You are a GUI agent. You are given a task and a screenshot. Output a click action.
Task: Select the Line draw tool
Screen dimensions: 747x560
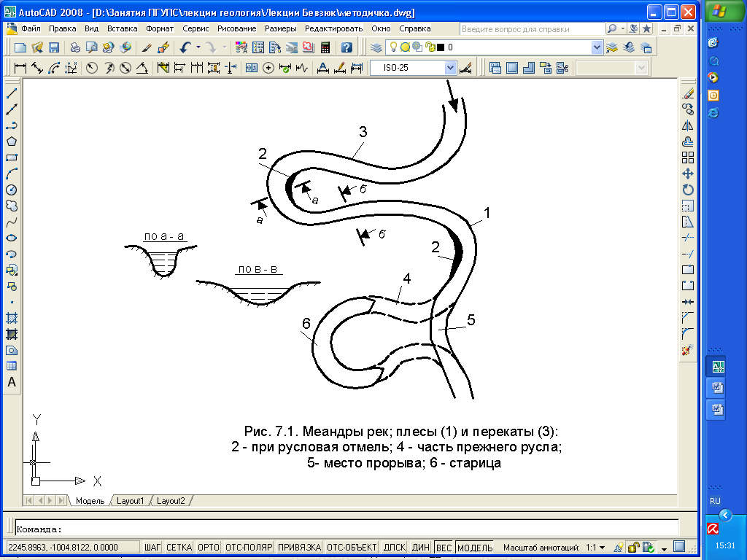tap(12, 93)
